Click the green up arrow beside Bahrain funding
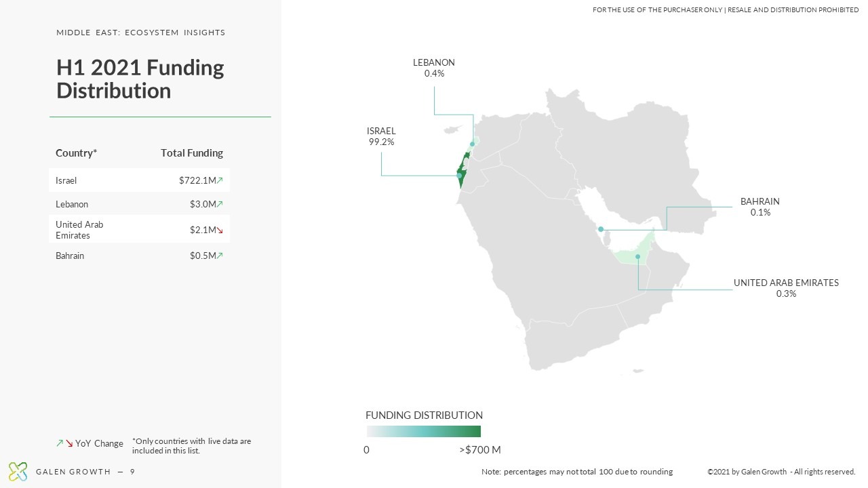Viewport: 868px width, 488px height. click(x=220, y=256)
